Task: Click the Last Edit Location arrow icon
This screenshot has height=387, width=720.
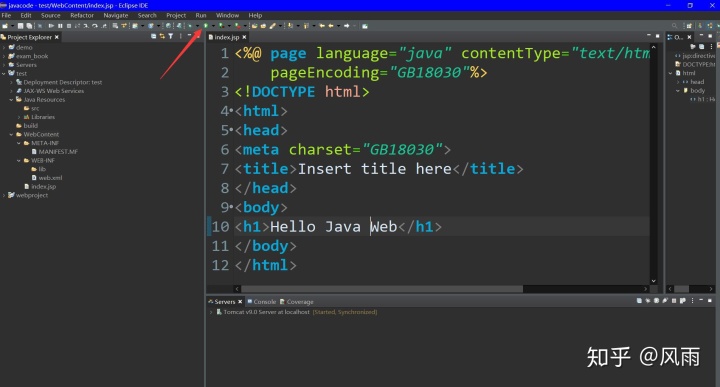Action: click(x=322, y=26)
